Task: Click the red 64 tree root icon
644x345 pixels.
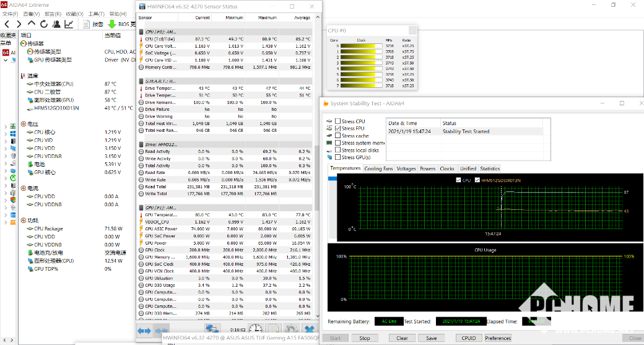Action: pos(6,53)
